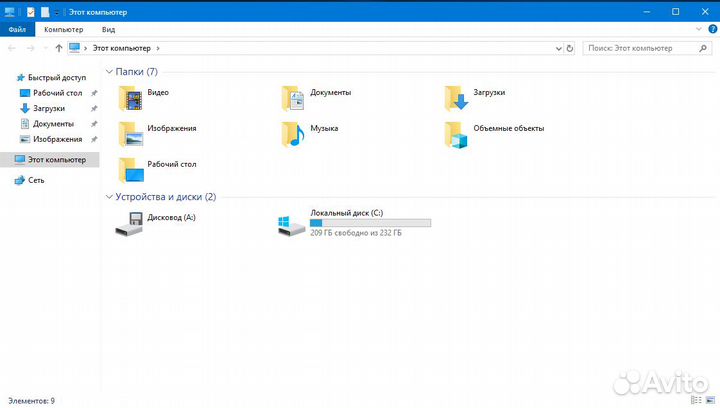Screen dimensions: 720x408
Task: Open the Документы folder in Папки
Action: point(294,96)
